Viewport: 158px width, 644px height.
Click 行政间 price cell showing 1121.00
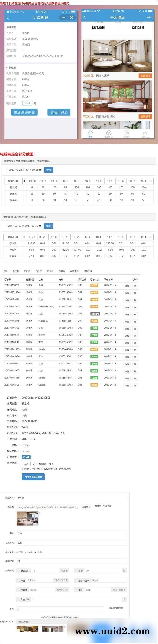click(x=76, y=249)
